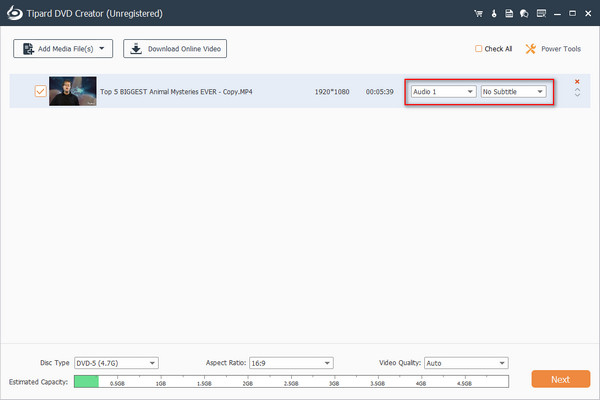The image size is (600, 400).
Task: Close the Tipard DVD Creator window
Action: click(588, 13)
